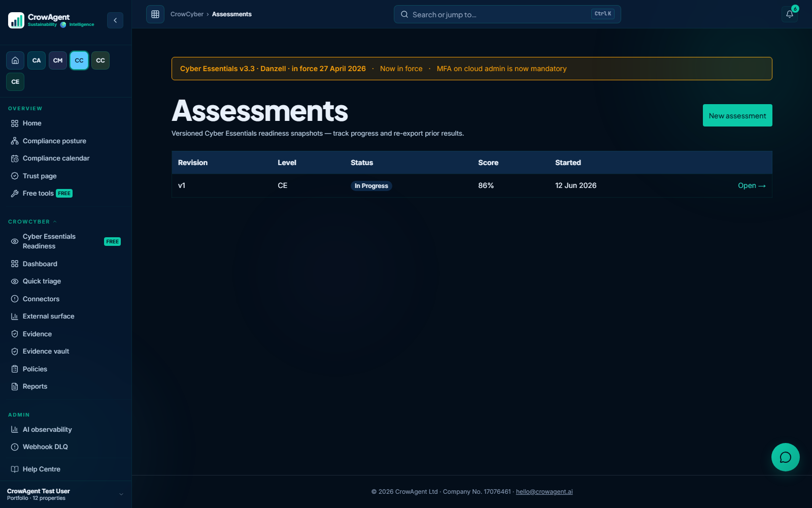Click the house icon product switcher button
The height and width of the screenshot is (508, 812).
pyautogui.click(x=15, y=60)
